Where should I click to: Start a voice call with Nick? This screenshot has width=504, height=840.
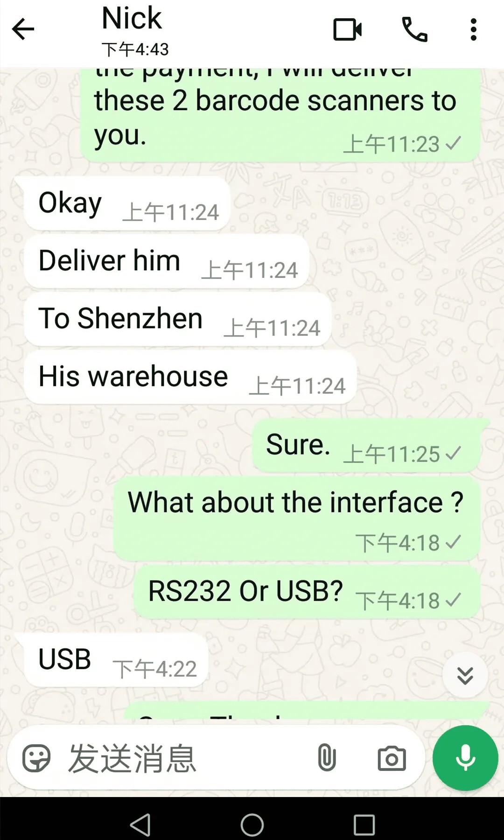[x=414, y=30]
